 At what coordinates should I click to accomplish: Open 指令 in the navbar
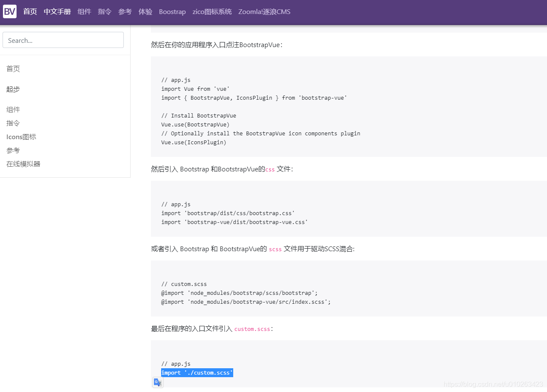pos(104,11)
